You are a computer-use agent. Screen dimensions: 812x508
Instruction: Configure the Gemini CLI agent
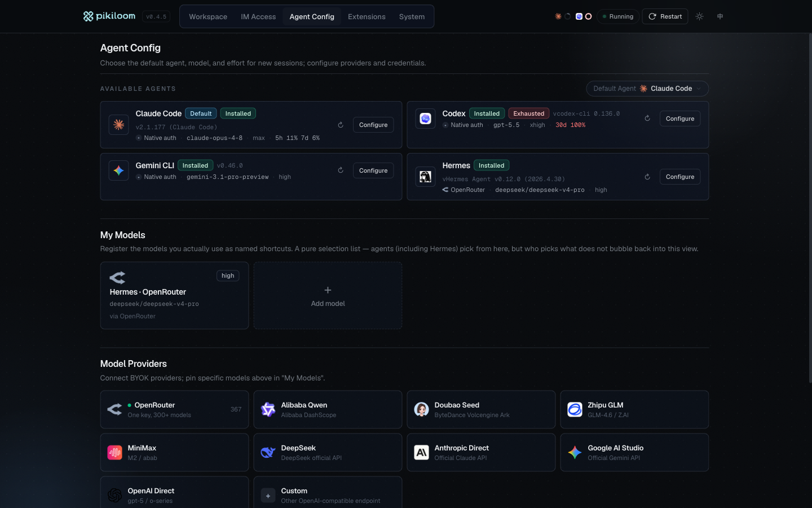[x=373, y=170]
